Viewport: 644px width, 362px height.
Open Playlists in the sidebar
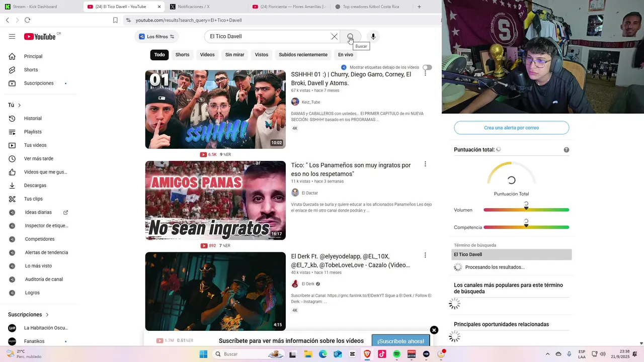pyautogui.click(x=33, y=132)
